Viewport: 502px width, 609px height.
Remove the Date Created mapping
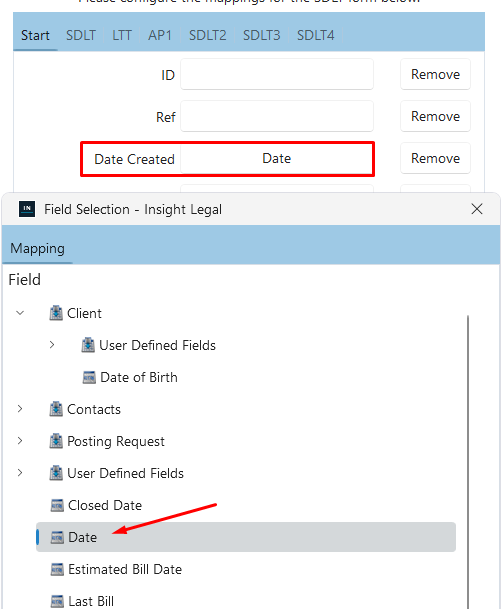435,158
